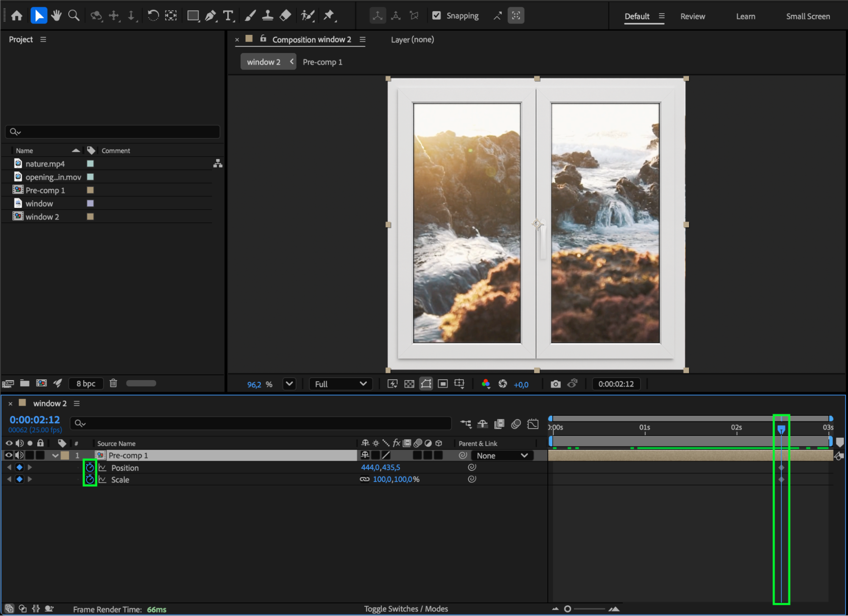Click Toggle Switches / Modes button
Image resolution: width=848 pixels, height=616 pixels.
click(406, 609)
